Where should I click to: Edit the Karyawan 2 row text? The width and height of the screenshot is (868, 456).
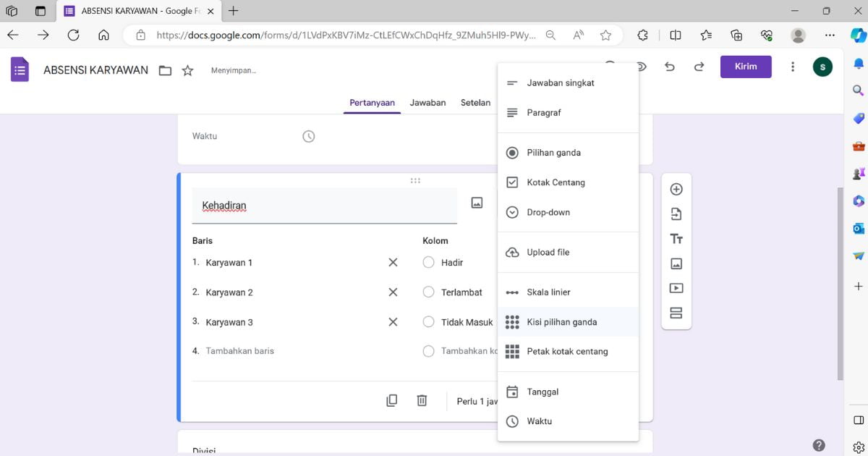tap(229, 292)
